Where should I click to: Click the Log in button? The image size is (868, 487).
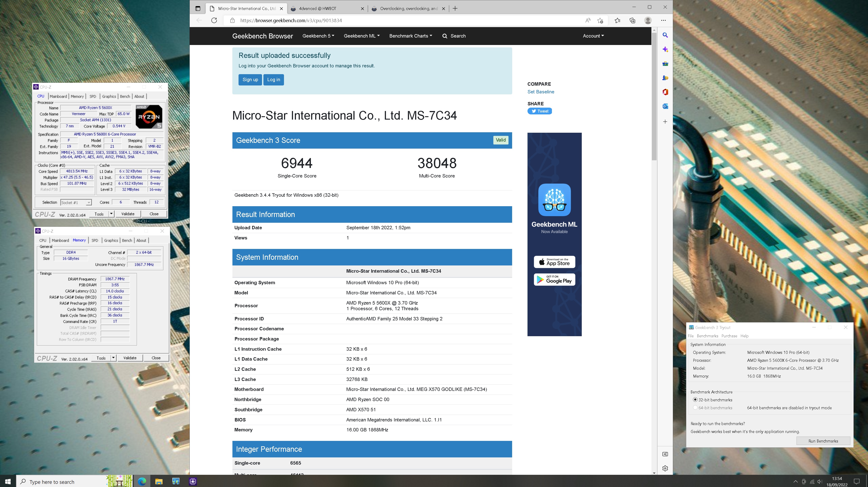tap(273, 80)
